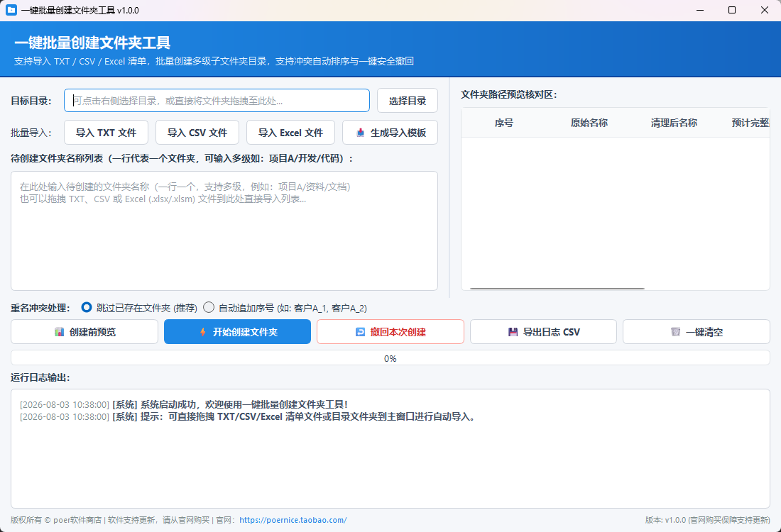The image size is (781, 532).
Task: Click the app folder icon in title bar
Action: coord(11,10)
